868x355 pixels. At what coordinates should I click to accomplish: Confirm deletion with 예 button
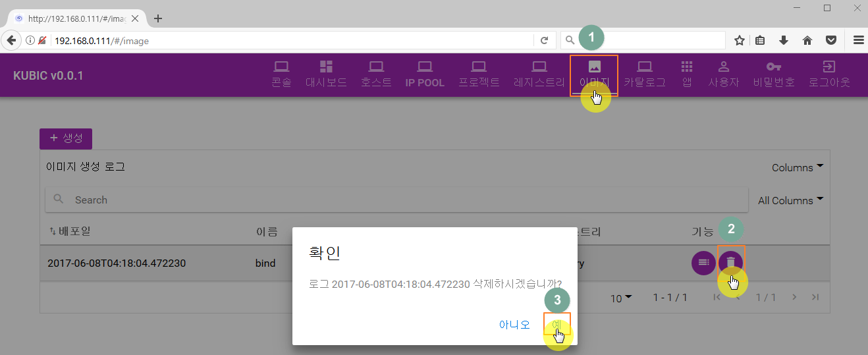(x=557, y=324)
